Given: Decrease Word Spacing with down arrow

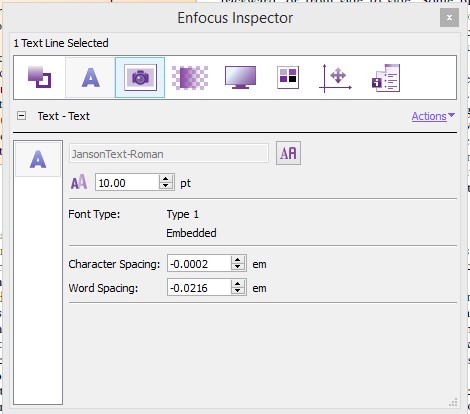Looking at the screenshot, I should (238, 291).
